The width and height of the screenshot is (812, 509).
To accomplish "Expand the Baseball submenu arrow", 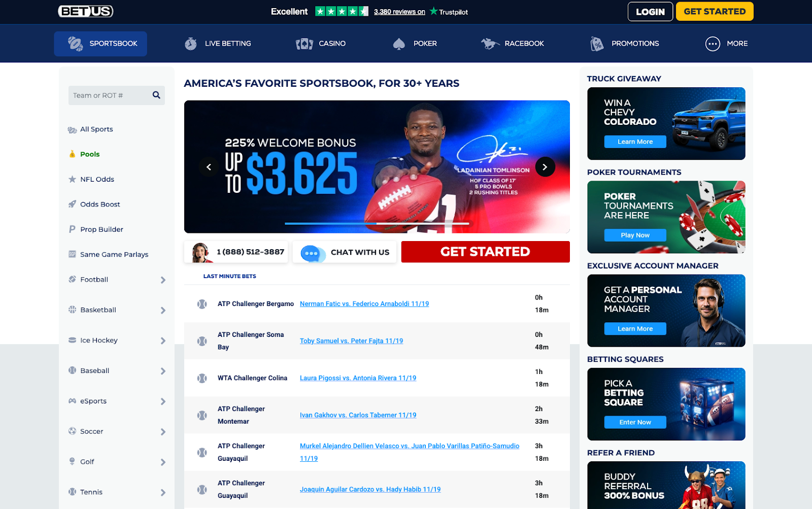I will pos(163,371).
